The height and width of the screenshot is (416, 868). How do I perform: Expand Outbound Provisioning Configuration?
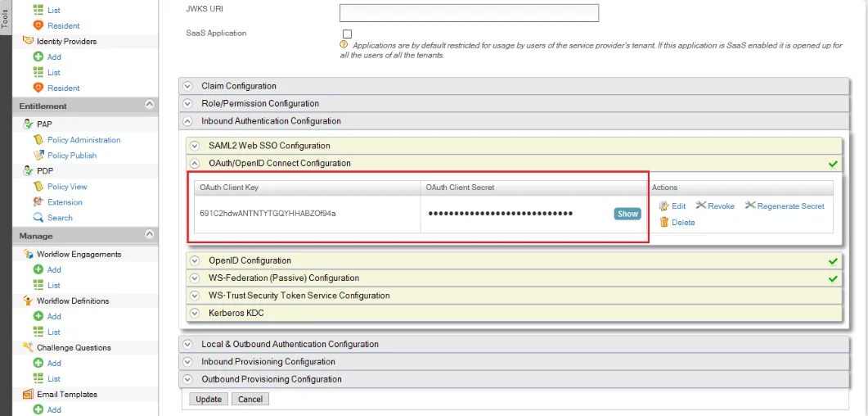514,379
